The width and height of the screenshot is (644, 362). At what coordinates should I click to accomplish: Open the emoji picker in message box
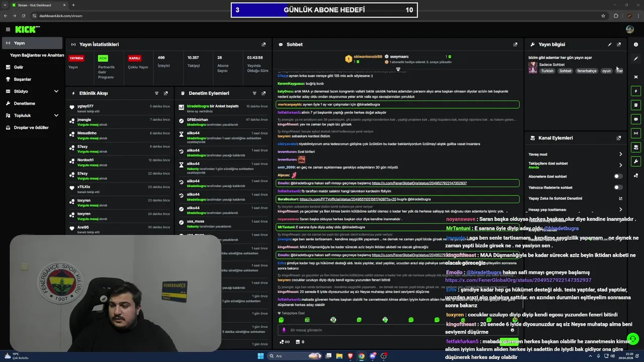tap(512, 330)
